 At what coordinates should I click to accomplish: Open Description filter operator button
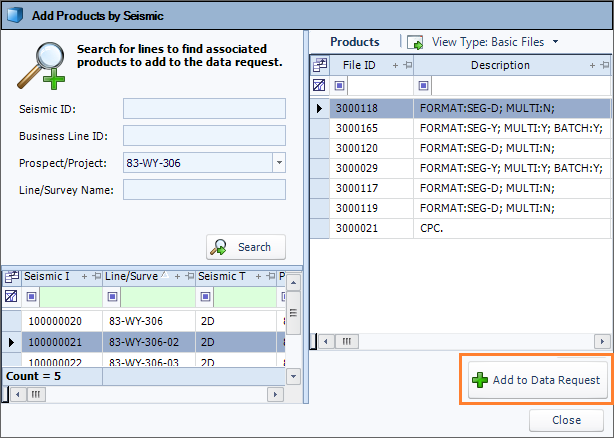coord(423,85)
